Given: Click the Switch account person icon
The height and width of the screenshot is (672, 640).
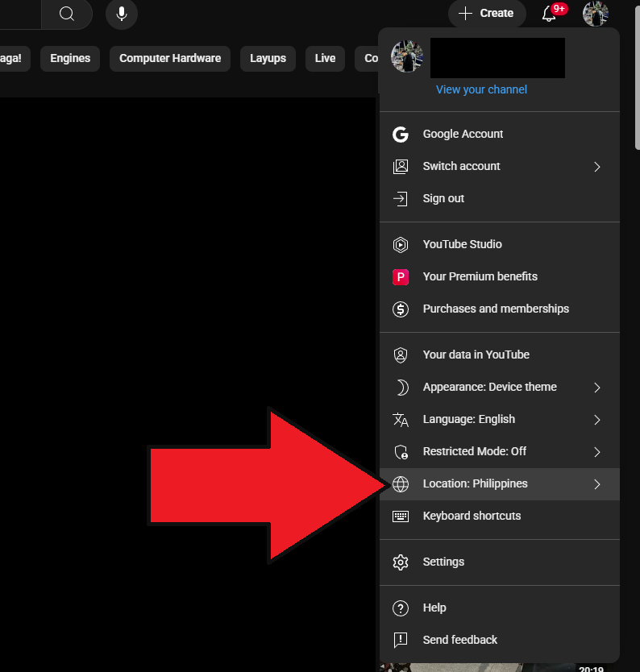Looking at the screenshot, I should [x=401, y=166].
